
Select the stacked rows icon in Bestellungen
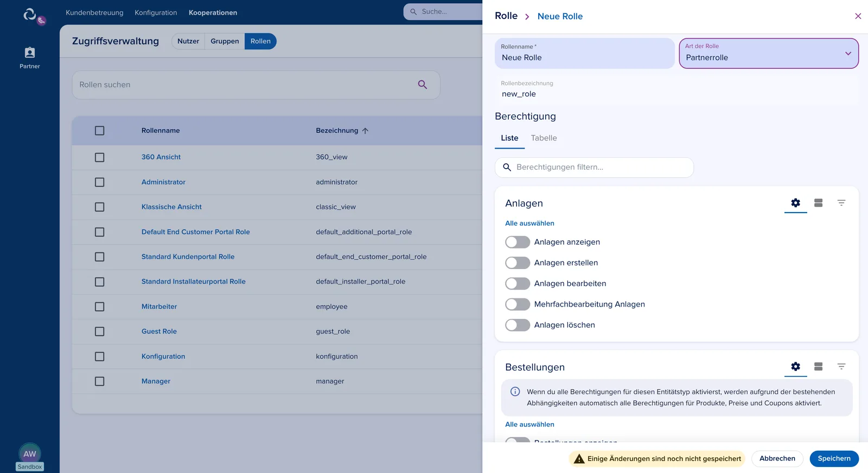pyautogui.click(x=818, y=367)
